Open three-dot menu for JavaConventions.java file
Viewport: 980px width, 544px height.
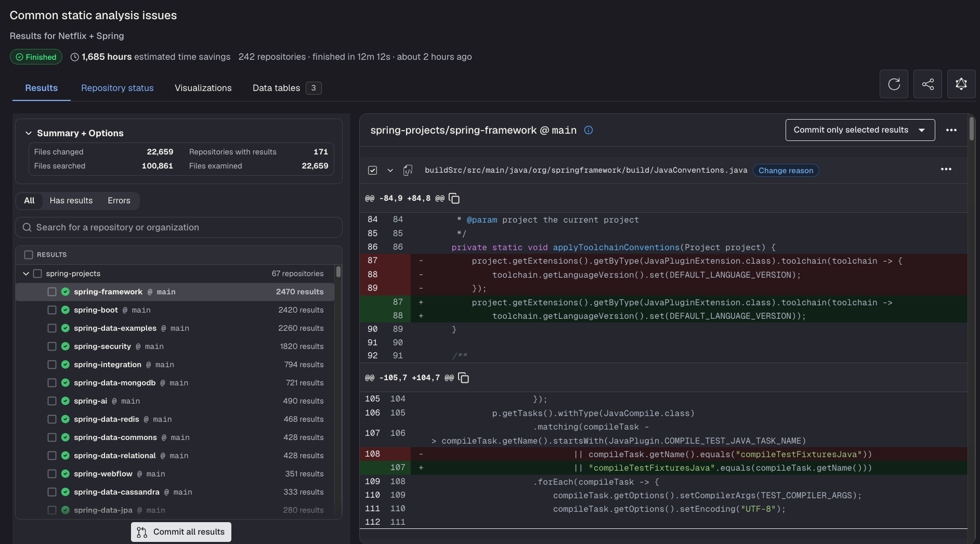click(946, 169)
